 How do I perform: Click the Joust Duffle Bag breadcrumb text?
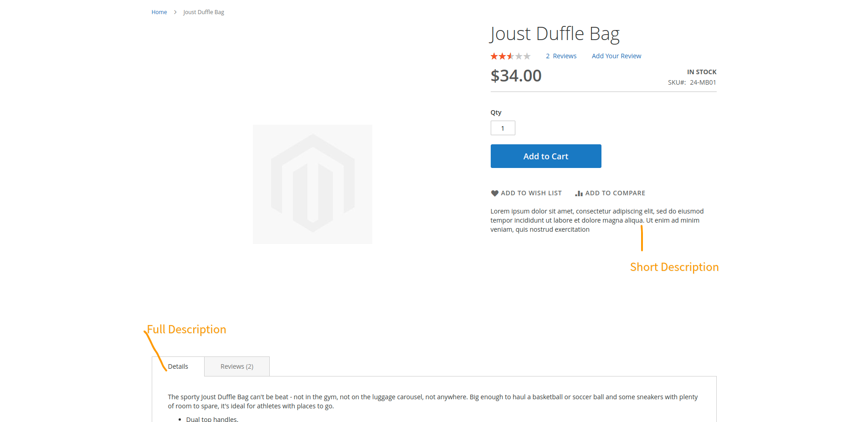click(x=204, y=12)
